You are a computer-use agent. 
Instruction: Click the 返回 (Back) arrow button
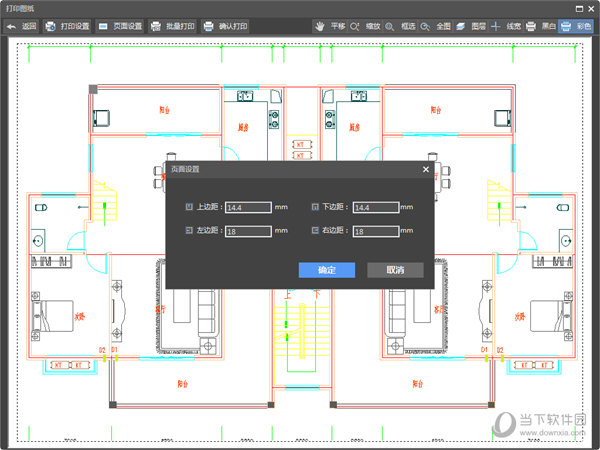pyautogui.click(x=20, y=26)
